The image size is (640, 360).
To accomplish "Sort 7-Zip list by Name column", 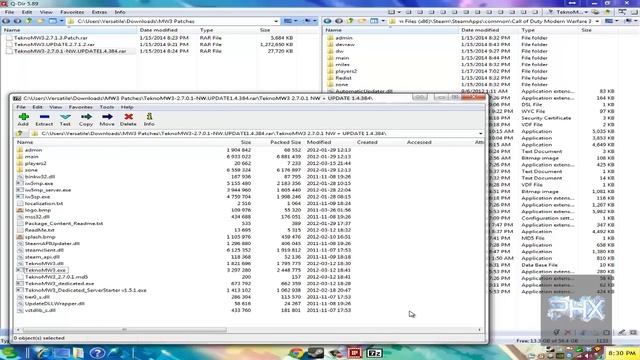I will [x=24, y=142].
